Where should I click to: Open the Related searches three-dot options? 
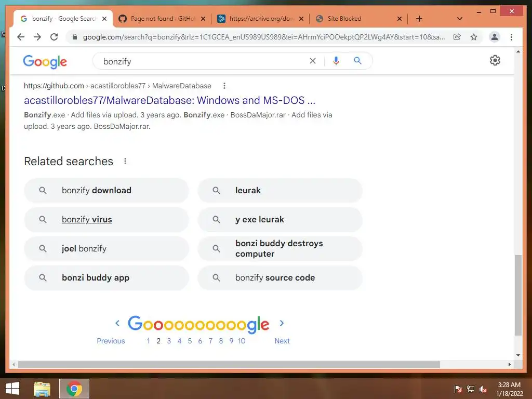(125, 161)
